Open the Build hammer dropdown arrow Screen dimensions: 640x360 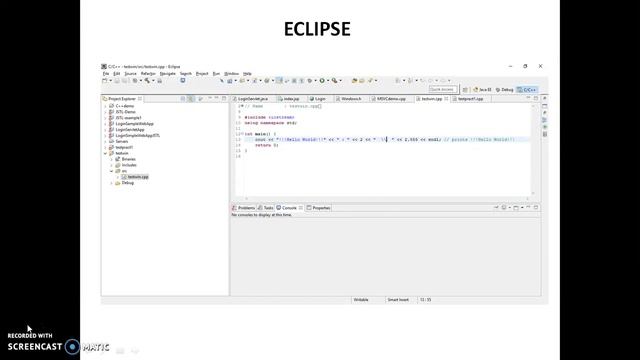point(153,81)
